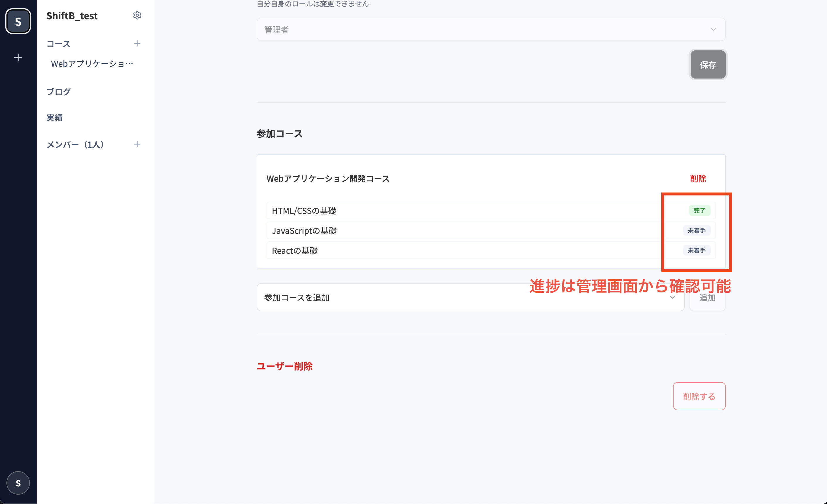Expand the 管理者 role dropdown
Image resolution: width=827 pixels, height=504 pixels.
(491, 30)
